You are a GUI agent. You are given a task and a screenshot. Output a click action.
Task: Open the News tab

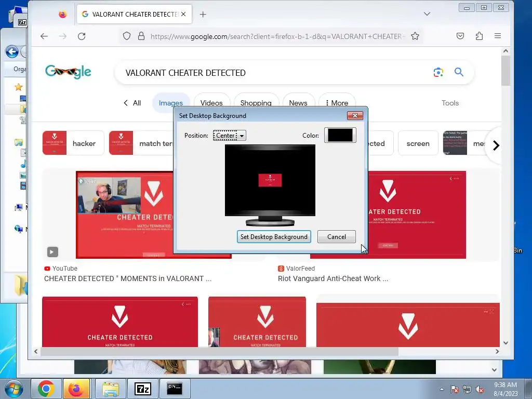pyautogui.click(x=298, y=103)
